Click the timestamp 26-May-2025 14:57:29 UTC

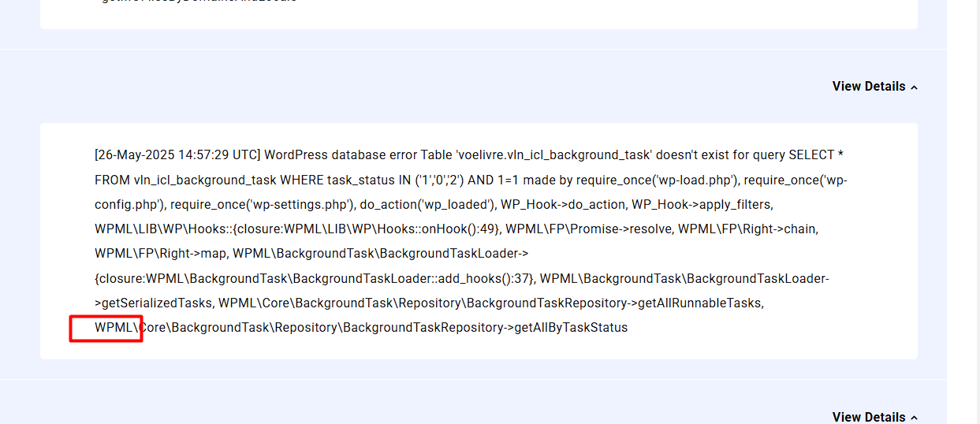coord(177,155)
